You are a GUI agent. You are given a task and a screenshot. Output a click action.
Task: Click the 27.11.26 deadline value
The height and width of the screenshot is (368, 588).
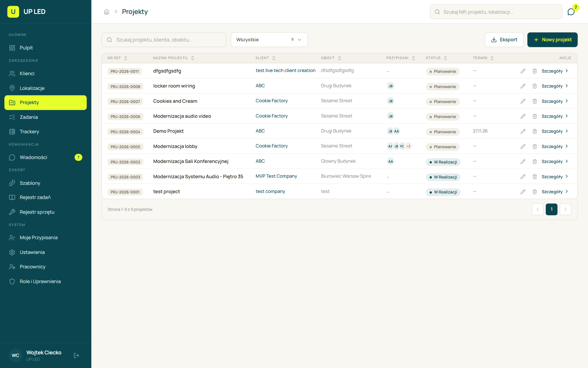coord(480,131)
